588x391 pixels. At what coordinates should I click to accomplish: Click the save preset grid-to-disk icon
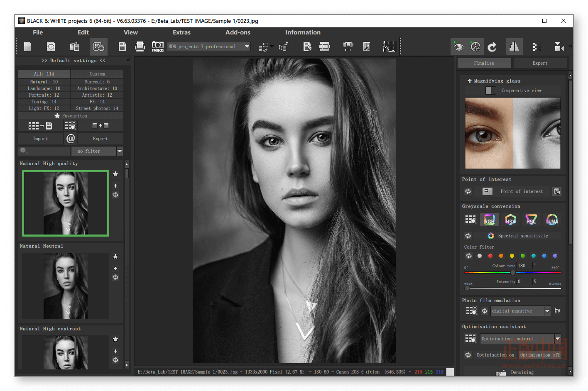40,126
